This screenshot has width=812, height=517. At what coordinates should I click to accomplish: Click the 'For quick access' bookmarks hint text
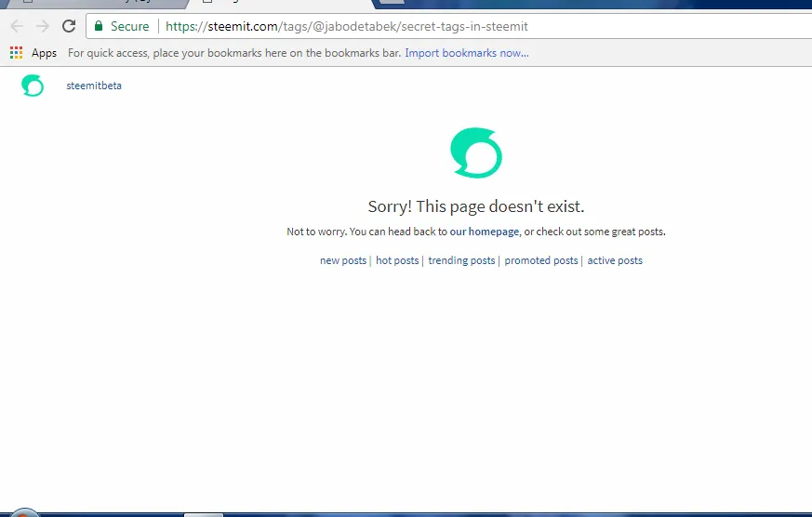tap(234, 53)
